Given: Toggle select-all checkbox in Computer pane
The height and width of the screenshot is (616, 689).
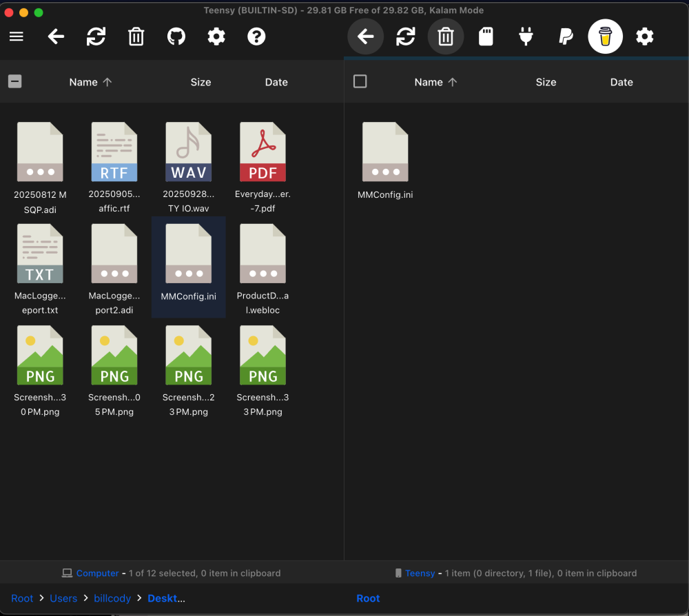Looking at the screenshot, I should pos(15,81).
